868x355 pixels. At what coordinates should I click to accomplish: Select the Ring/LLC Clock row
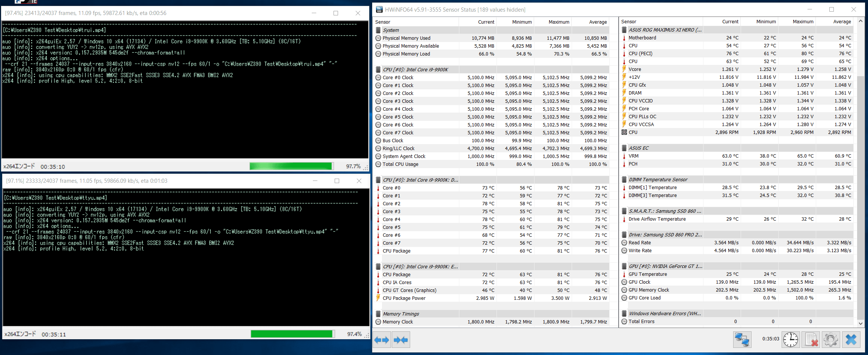(492, 148)
